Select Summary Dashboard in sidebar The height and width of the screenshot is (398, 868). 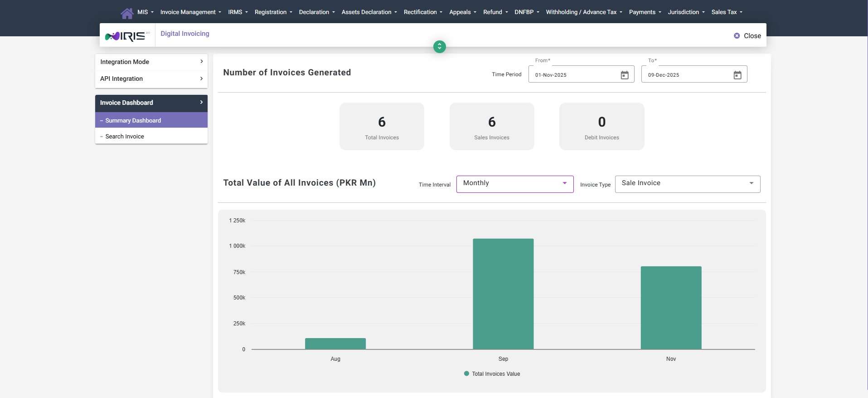click(133, 120)
